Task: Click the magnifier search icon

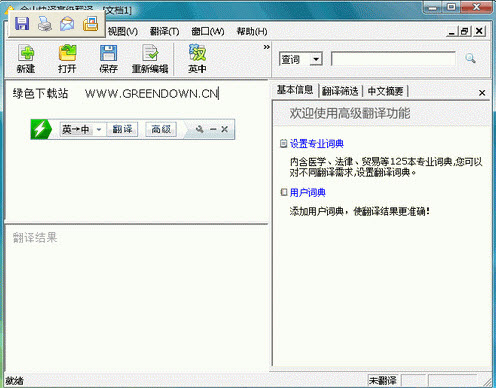Action: [x=470, y=59]
